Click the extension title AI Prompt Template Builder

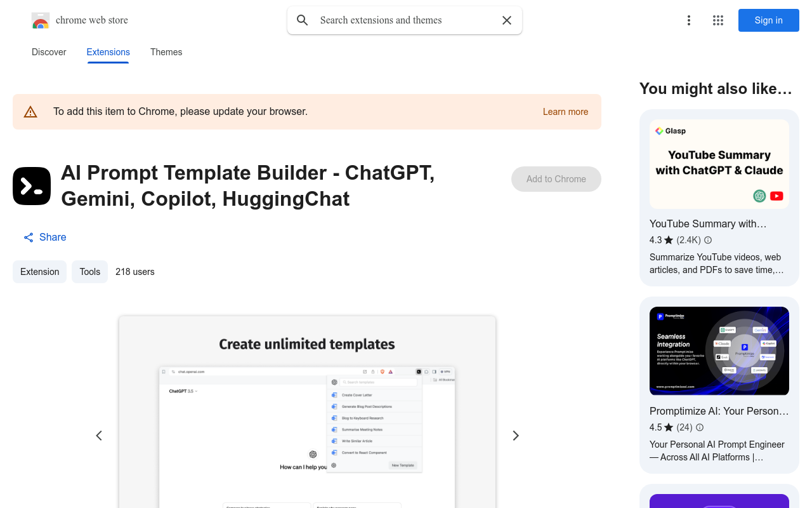247,185
